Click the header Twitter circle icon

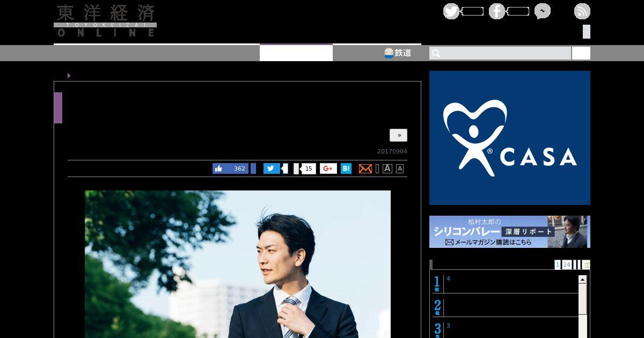(451, 11)
